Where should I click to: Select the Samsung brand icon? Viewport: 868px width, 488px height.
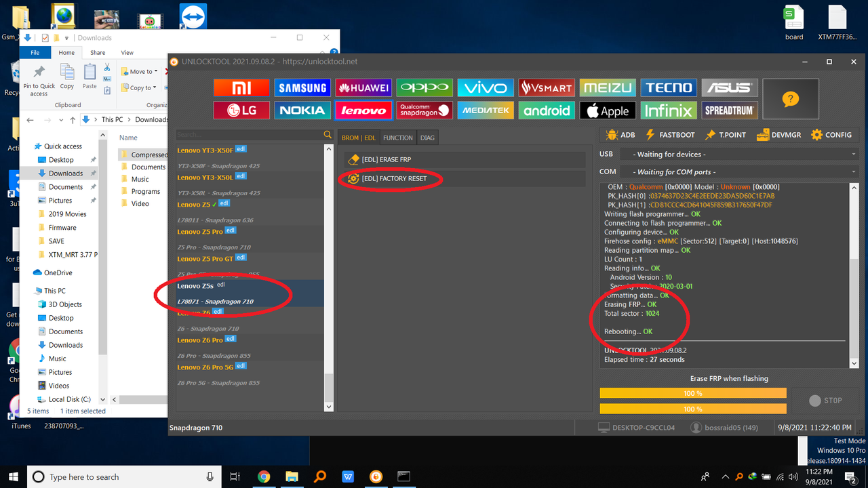pyautogui.click(x=302, y=87)
